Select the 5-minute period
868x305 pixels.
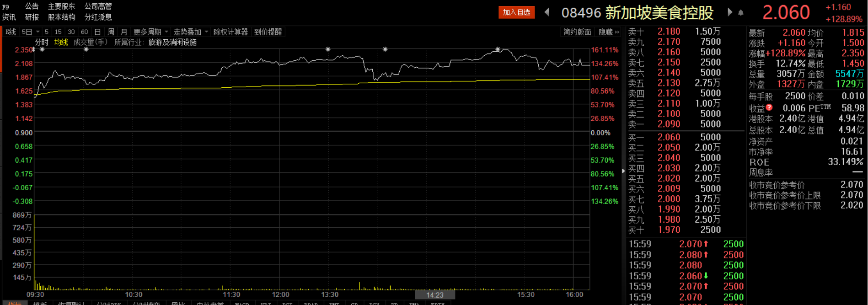point(47,32)
